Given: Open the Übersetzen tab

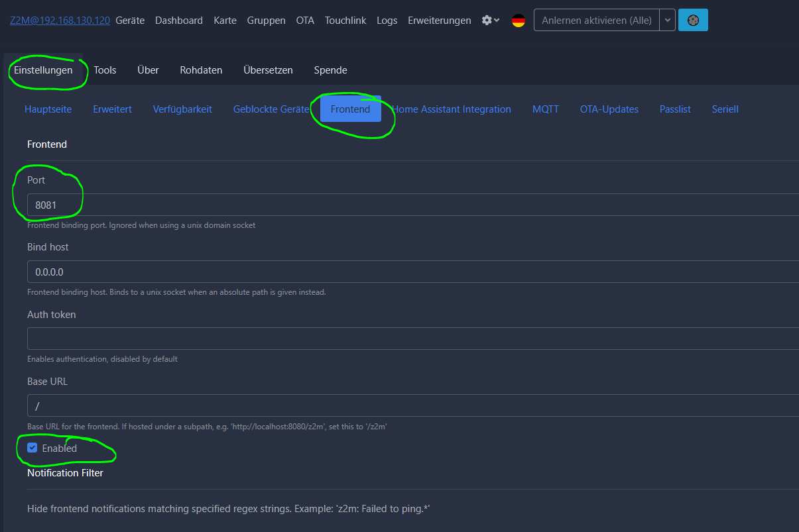Looking at the screenshot, I should [x=268, y=70].
